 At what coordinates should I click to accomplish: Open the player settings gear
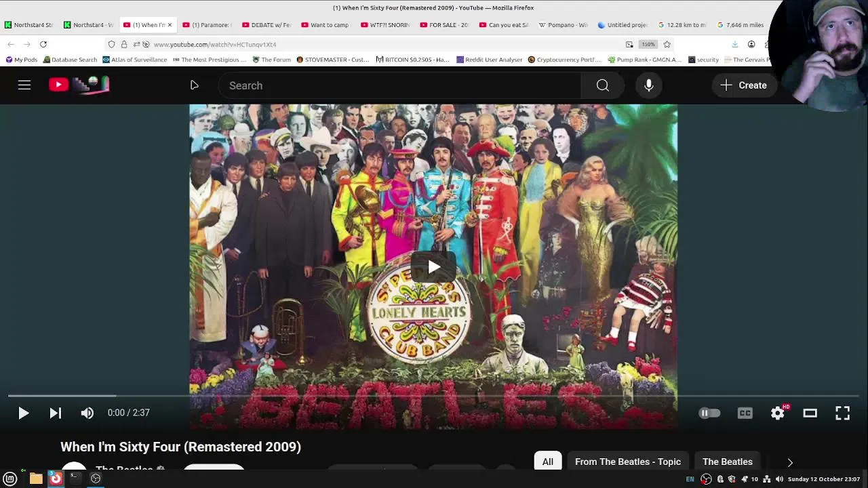(x=778, y=413)
